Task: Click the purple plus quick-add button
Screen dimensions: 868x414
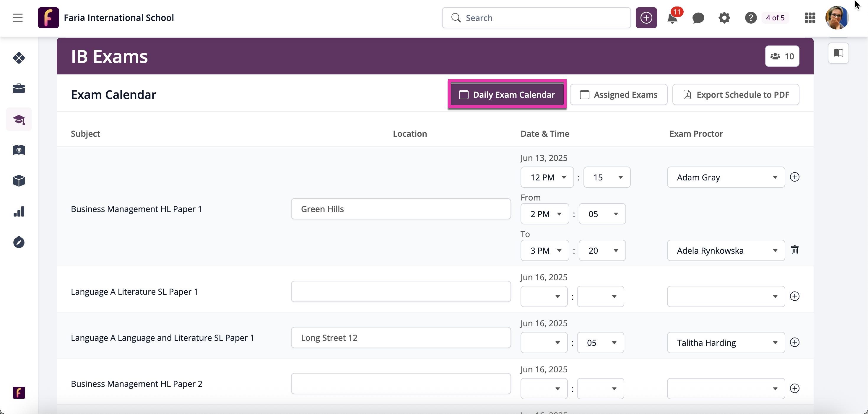Action: (646, 18)
